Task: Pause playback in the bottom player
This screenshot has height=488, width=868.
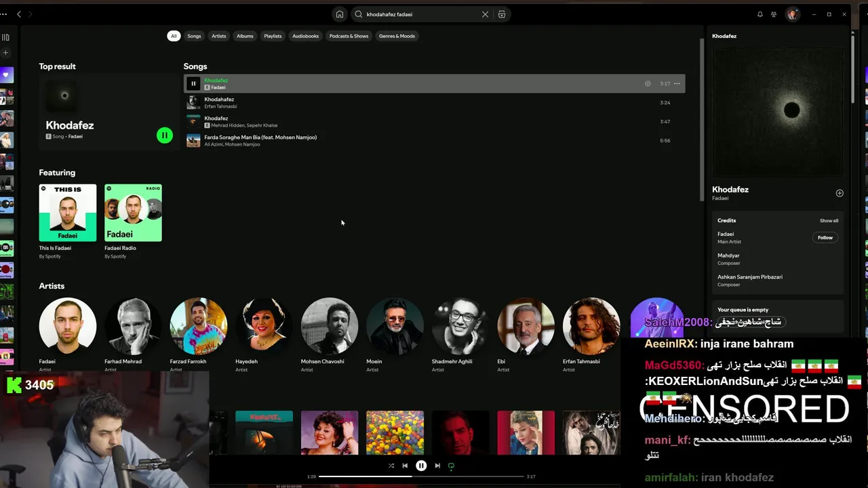Action: (x=421, y=466)
